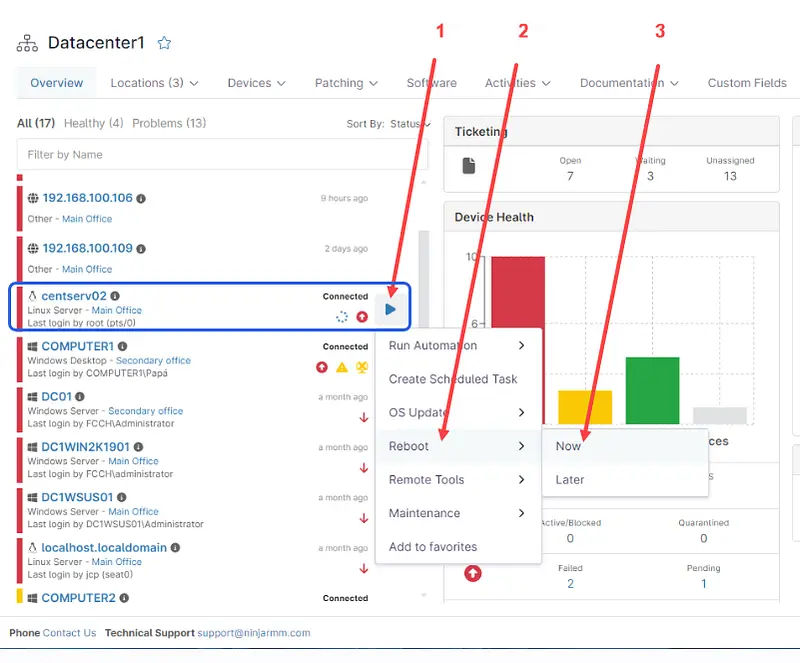The width and height of the screenshot is (800, 663).
Task: Click the green bar in Device Health chart
Action: (x=652, y=390)
